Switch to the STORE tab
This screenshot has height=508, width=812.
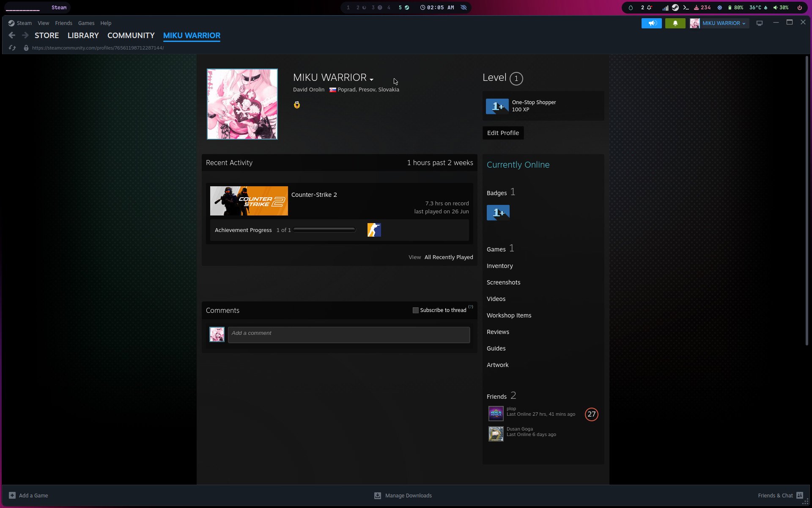pos(47,36)
